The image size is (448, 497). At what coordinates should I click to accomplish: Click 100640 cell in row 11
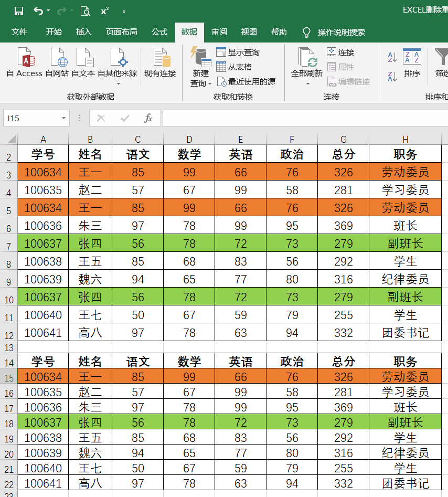point(43,315)
